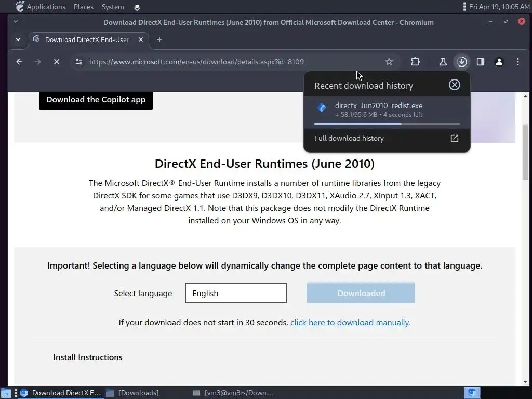Screen dimensions: 532x399
Task: Click here to download manually link
Action: (x=350, y=322)
